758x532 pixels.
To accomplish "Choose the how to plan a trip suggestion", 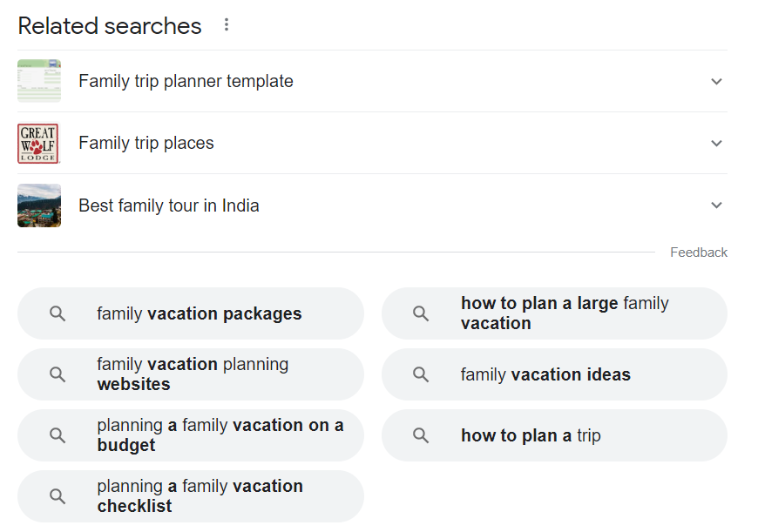I will pos(531,435).
